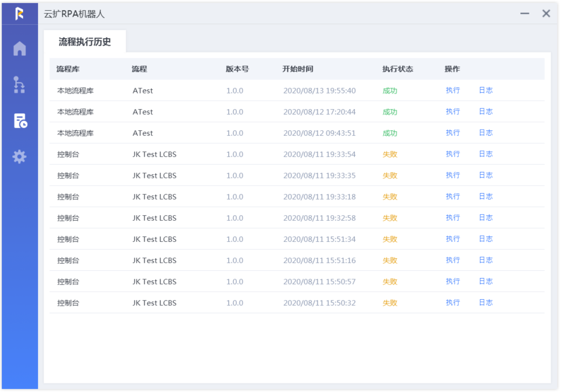Click 本地流程库 in the 19:55:40 row

point(75,90)
